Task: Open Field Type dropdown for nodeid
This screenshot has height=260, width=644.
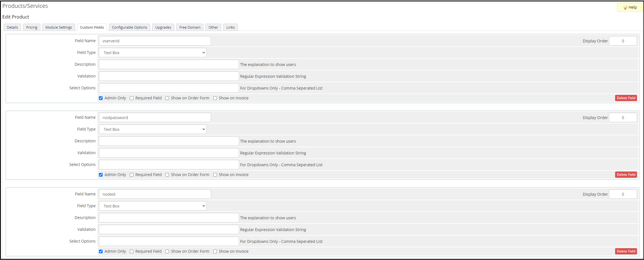Action: tap(153, 206)
